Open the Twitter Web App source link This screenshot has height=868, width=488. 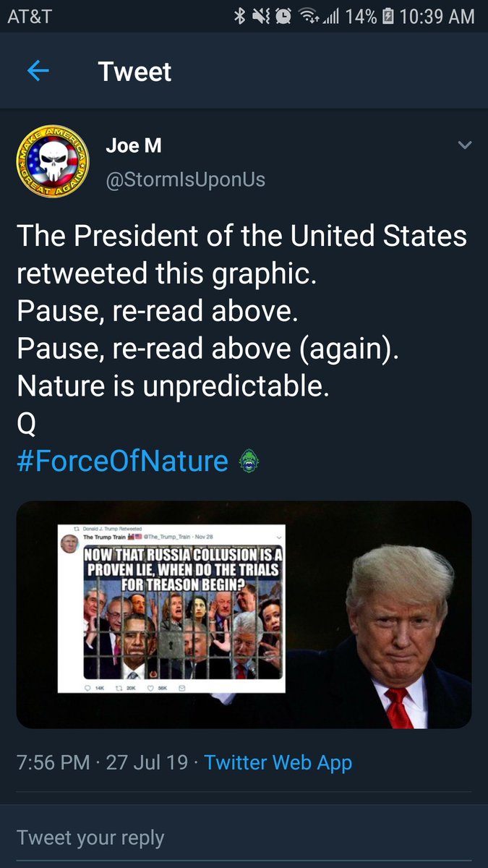pos(278,762)
